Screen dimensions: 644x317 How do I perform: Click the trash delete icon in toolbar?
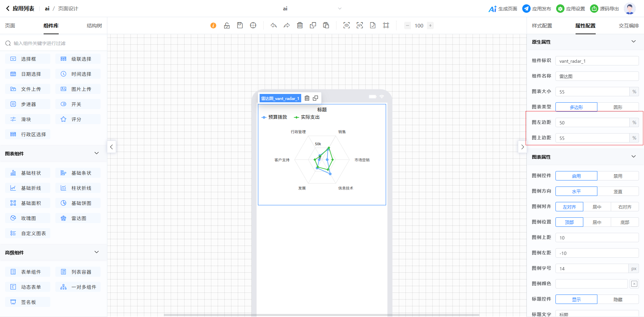pyautogui.click(x=300, y=25)
